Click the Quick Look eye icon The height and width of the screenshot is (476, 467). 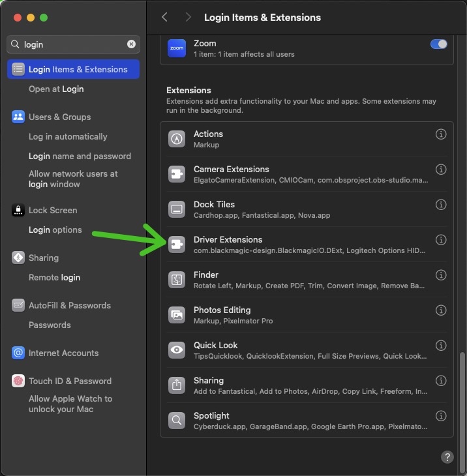pyautogui.click(x=177, y=350)
